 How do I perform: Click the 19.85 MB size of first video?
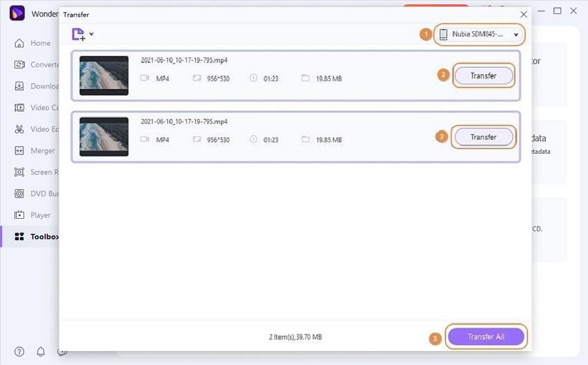[x=329, y=78]
